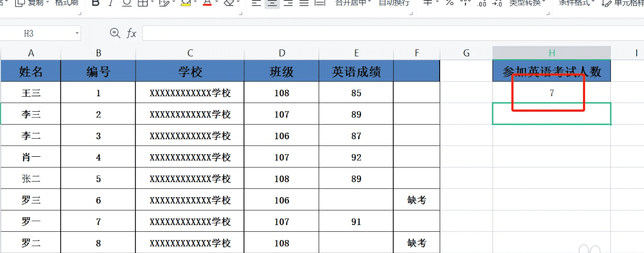Screen dimensions: 644x253
Task: Select the 参加英语考试人数 header cell
Action: pos(551,71)
